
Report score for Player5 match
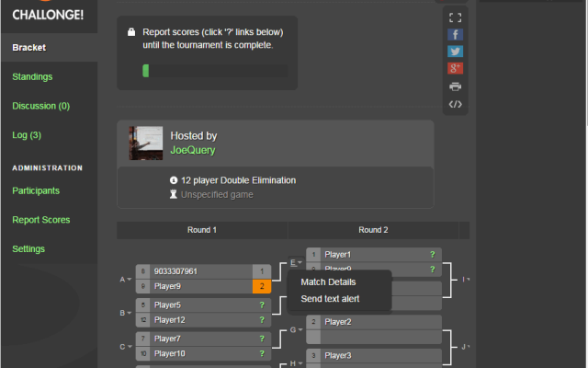pyautogui.click(x=262, y=305)
